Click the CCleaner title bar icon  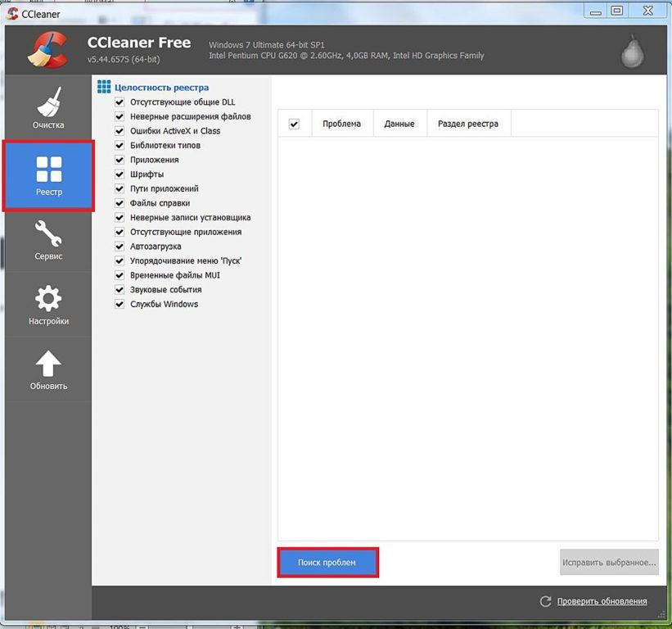(12, 14)
